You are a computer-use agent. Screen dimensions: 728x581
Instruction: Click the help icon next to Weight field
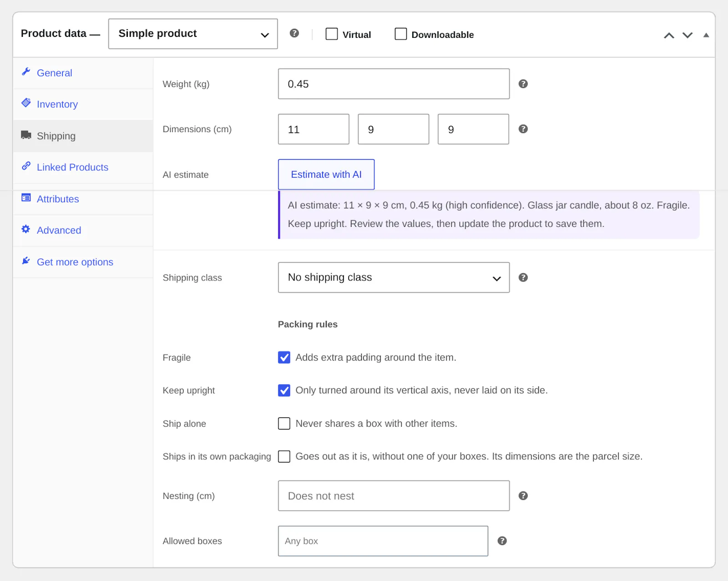pos(523,84)
